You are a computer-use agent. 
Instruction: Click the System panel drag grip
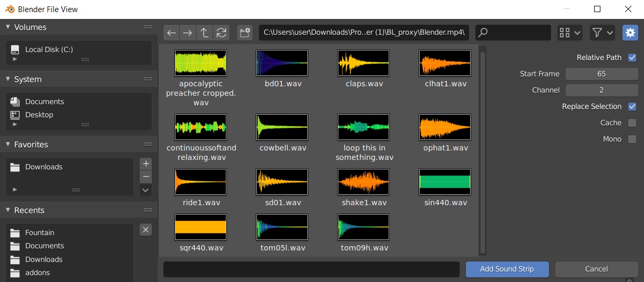click(148, 79)
